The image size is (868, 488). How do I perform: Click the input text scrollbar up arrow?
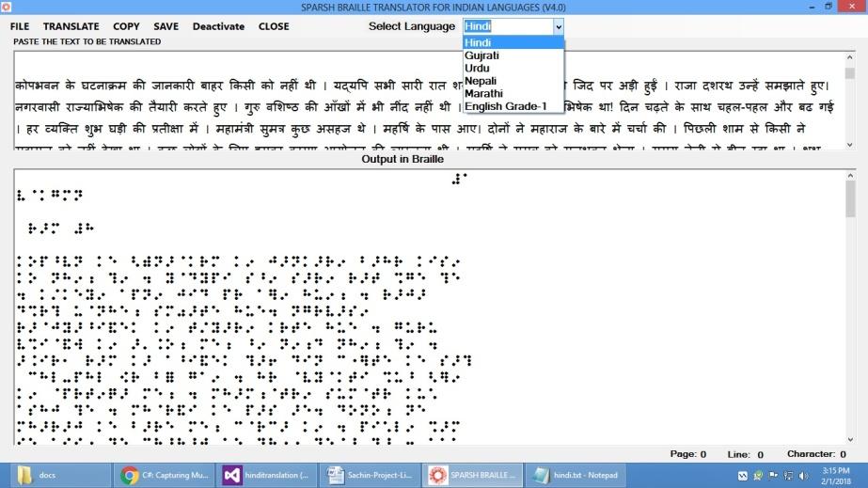pyautogui.click(x=850, y=57)
